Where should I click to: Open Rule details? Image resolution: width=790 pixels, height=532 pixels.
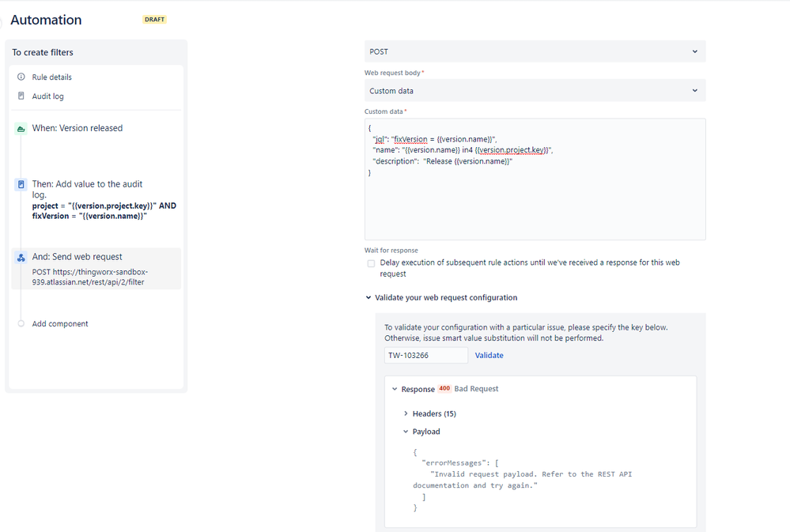coord(52,77)
